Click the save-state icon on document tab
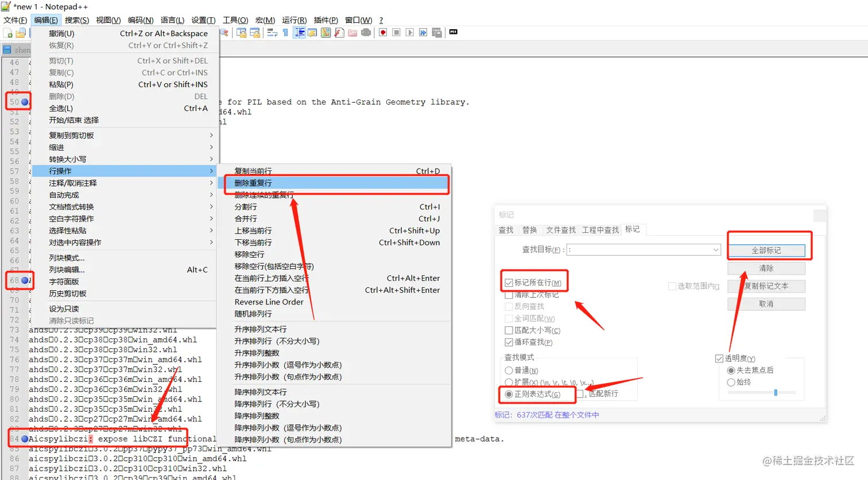 7,50
